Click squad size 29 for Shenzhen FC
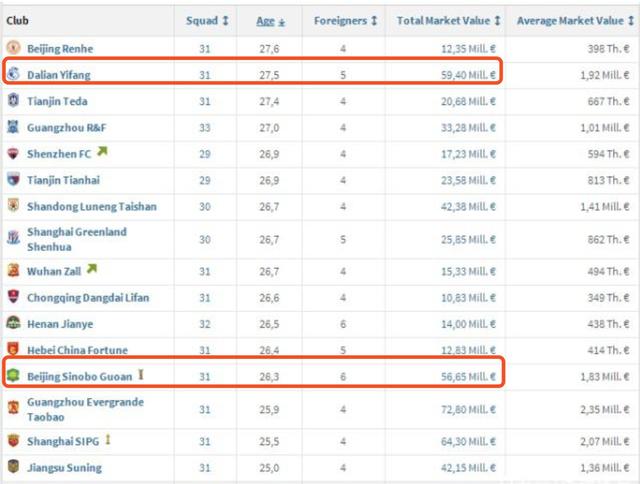The width and height of the screenshot is (640, 484). [x=205, y=154]
